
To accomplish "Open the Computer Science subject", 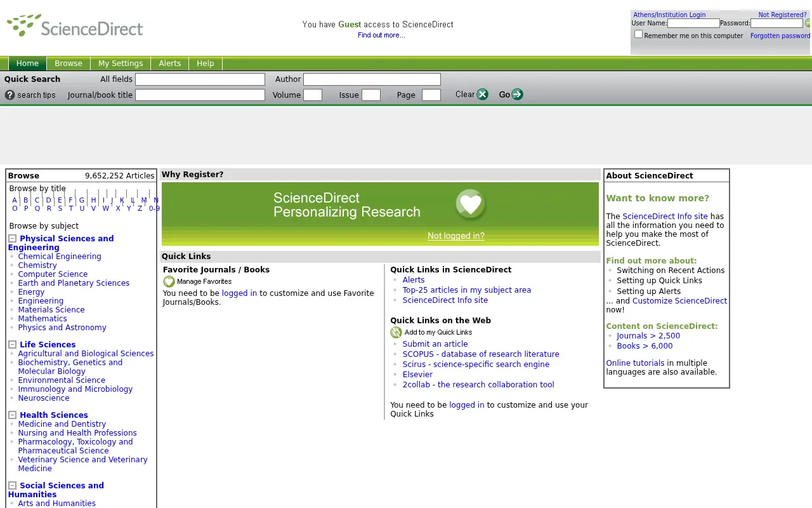I will click(53, 274).
